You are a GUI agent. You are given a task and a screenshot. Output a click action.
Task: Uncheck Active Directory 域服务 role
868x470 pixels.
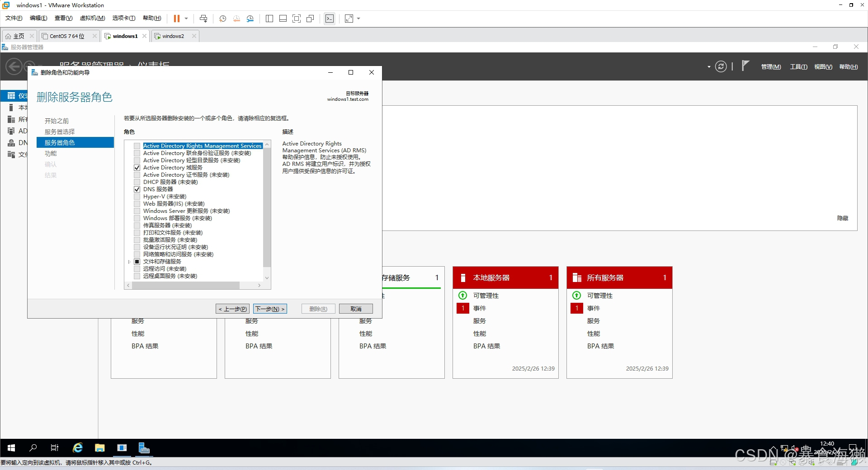(x=137, y=168)
